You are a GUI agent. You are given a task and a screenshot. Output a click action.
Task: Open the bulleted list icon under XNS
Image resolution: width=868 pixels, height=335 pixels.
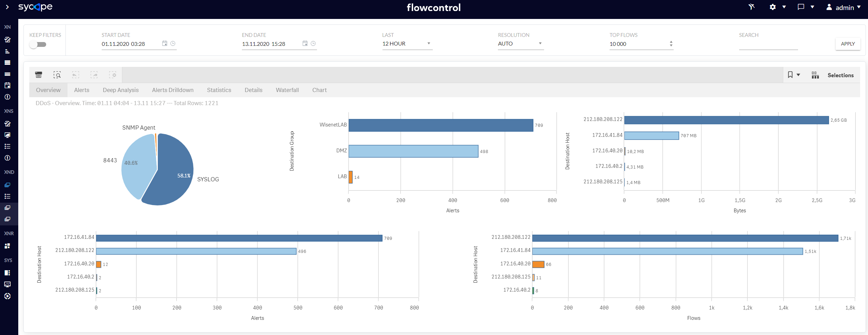pos(7,146)
